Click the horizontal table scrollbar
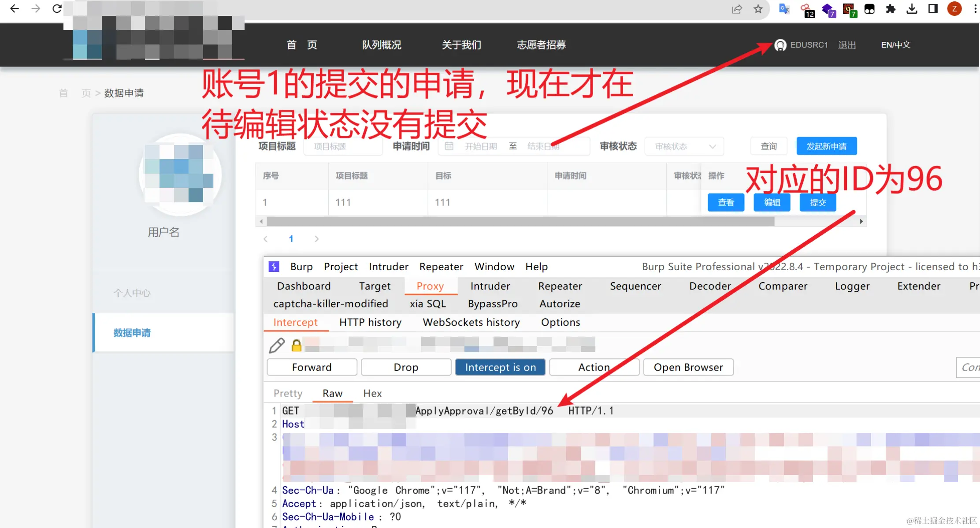Viewport: 980px width, 528px height. click(x=520, y=221)
